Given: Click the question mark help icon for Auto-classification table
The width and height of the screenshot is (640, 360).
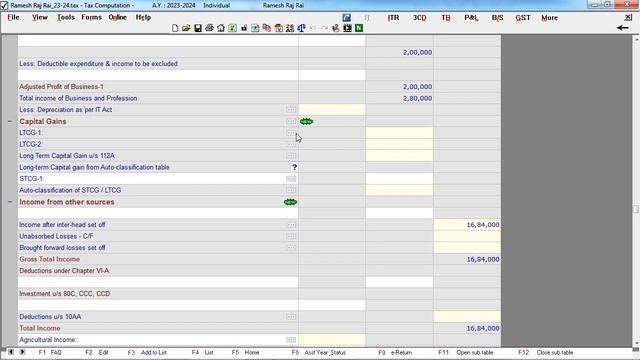Looking at the screenshot, I should pyautogui.click(x=294, y=167).
